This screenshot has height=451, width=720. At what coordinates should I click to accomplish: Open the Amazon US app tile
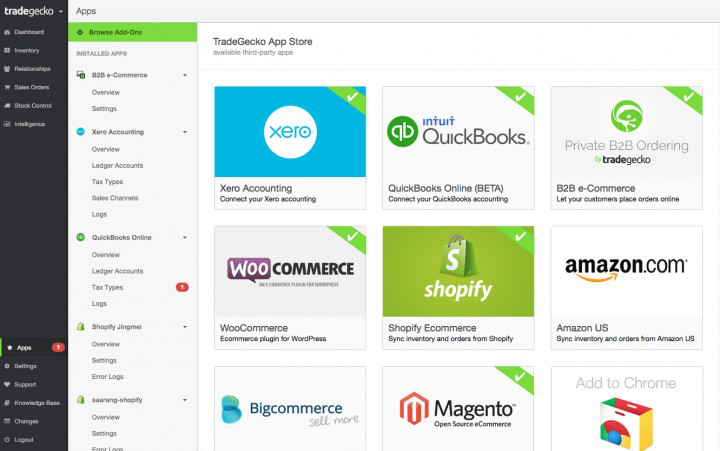pyautogui.click(x=627, y=288)
